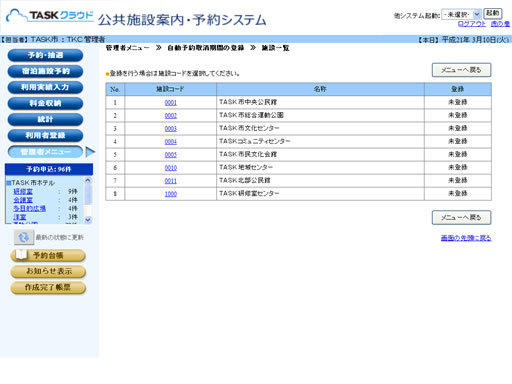Click the 多目的広場 link in reservation list
The width and height of the screenshot is (512, 384).
(x=29, y=208)
